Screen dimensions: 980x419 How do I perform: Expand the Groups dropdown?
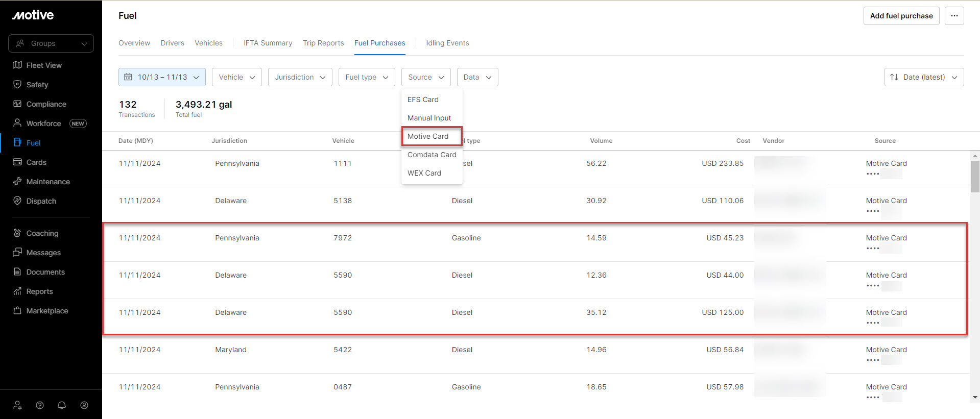click(x=51, y=43)
